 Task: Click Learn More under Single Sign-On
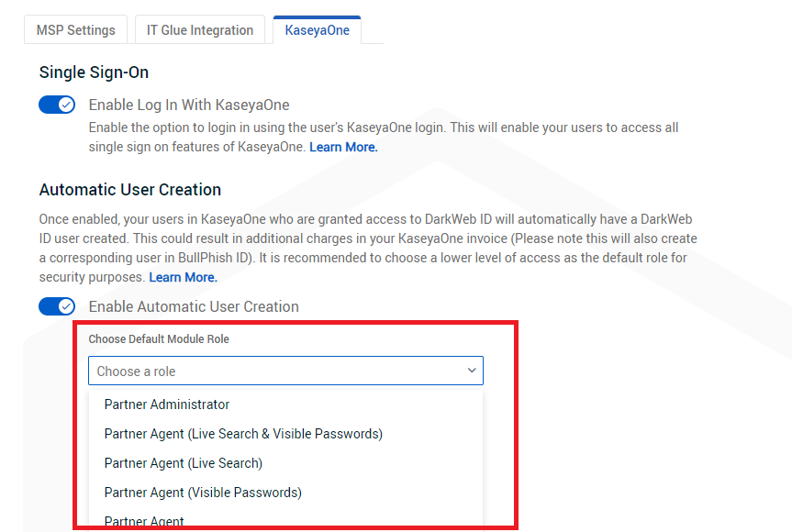[x=343, y=147]
